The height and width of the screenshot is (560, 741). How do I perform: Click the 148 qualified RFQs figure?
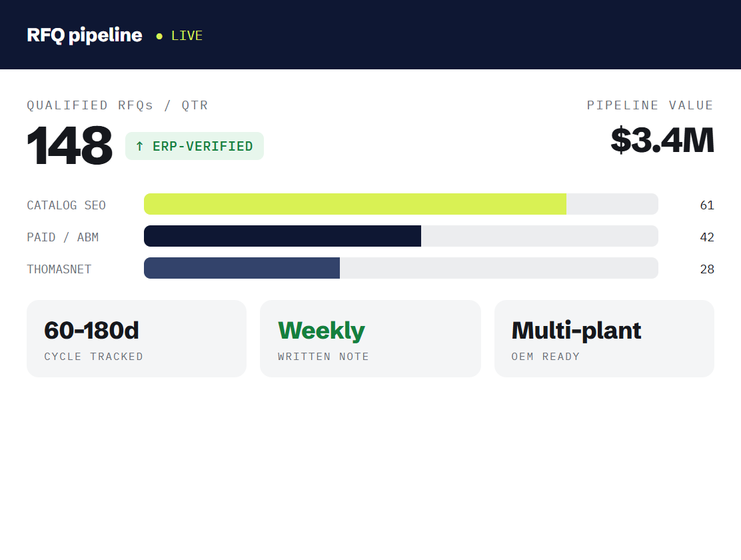[x=69, y=145]
